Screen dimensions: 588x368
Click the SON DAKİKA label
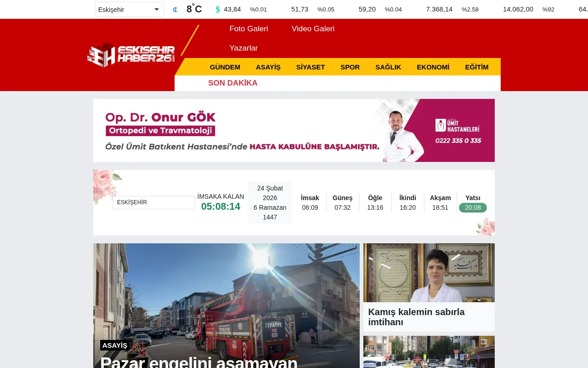(233, 83)
